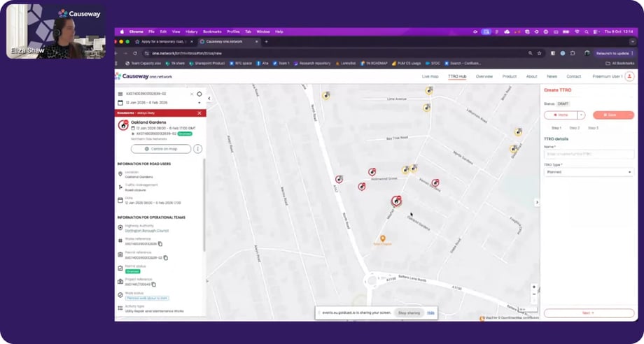644x344 pixels.
Task: Collapse the Create TTRO side panel
Action: click(537, 203)
